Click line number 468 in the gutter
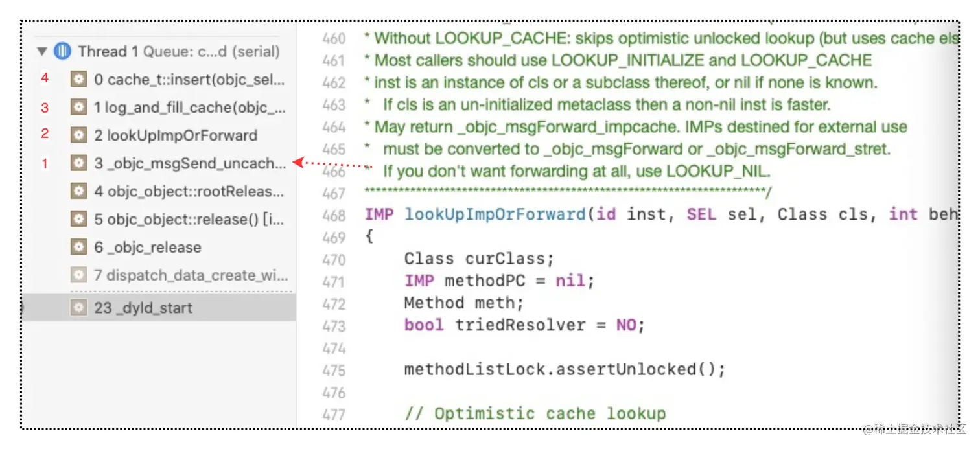Screen dimensions: 980x449 334,214
